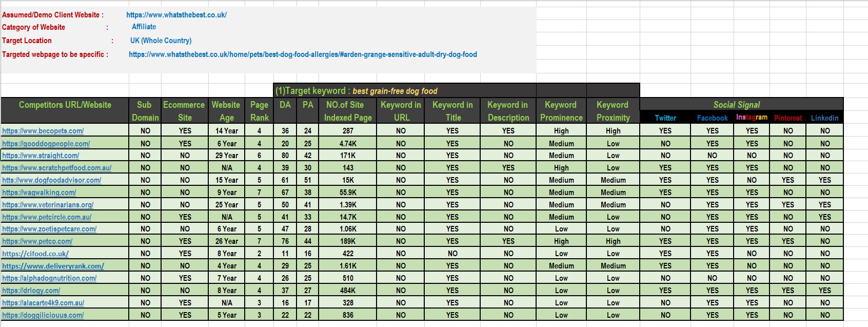Select the Affiliate category cell
868x327 pixels.
[x=144, y=27]
